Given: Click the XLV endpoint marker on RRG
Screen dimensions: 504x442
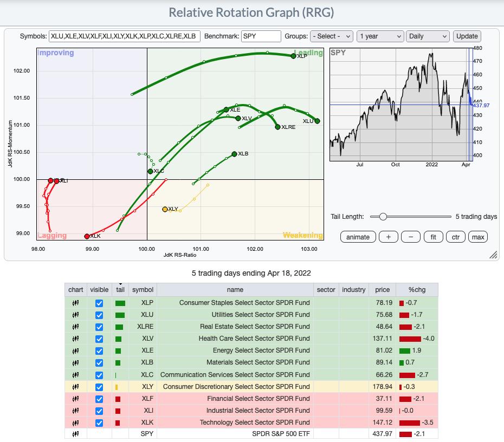Looking at the screenshot, I should coord(238,118).
